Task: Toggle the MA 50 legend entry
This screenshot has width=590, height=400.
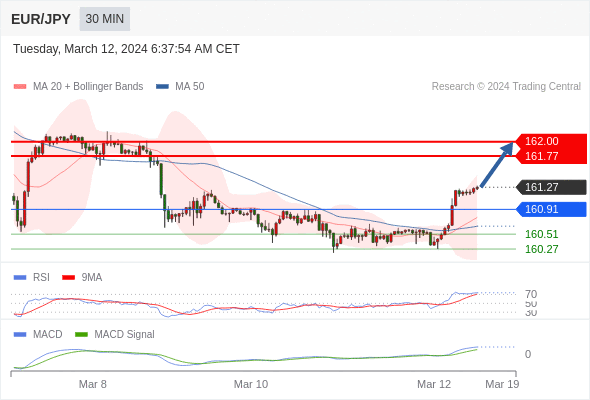Action: click(x=180, y=87)
